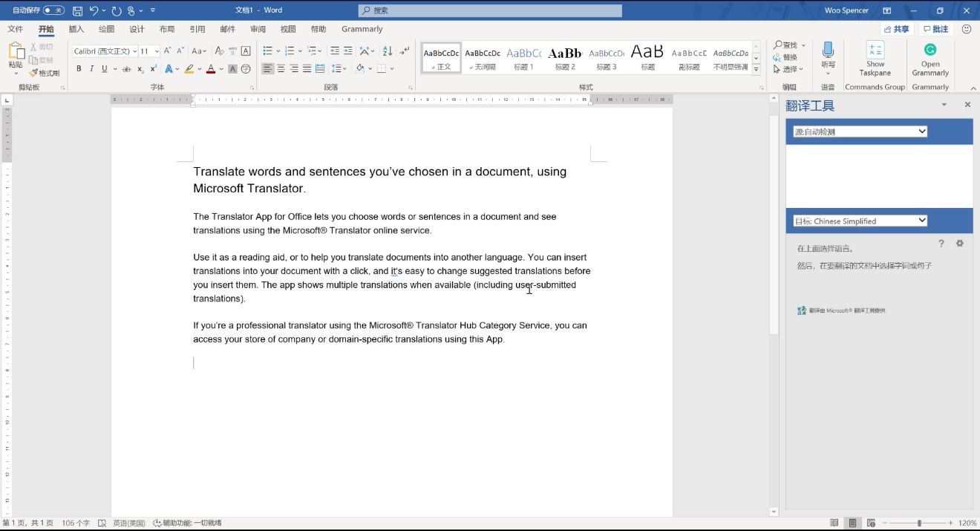Image resolution: width=980 pixels, height=531 pixels.
Task: Select the 格式刷 (Format Painter) tool
Action: pos(45,73)
